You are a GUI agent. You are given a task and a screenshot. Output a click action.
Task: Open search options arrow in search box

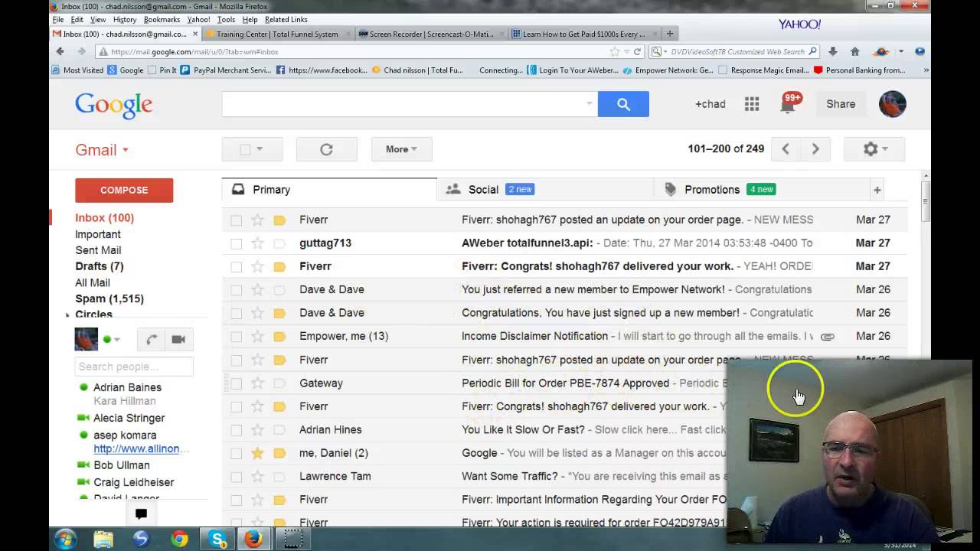(589, 103)
